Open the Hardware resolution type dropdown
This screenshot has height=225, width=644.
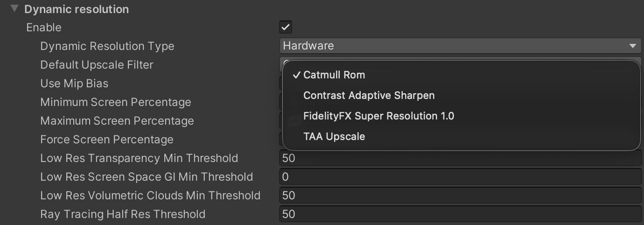point(460,46)
